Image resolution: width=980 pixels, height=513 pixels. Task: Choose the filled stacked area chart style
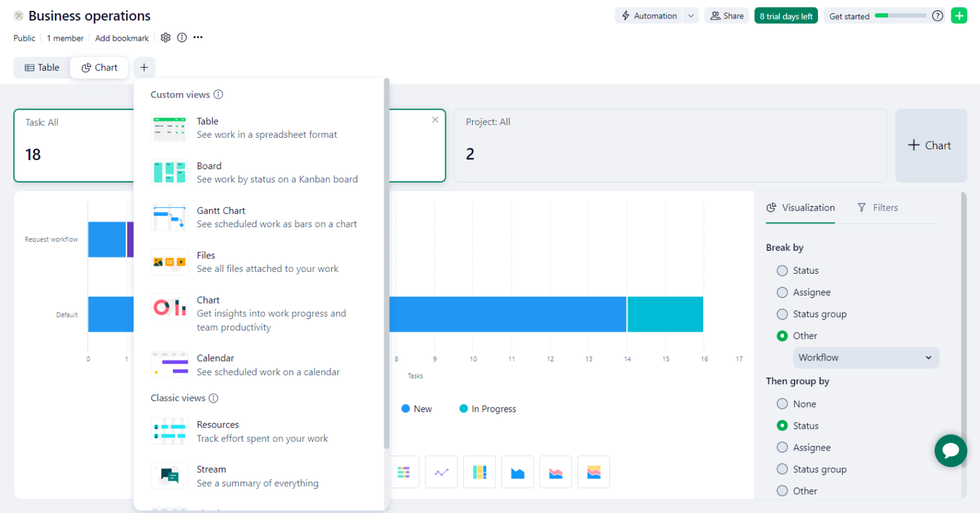(593, 472)
